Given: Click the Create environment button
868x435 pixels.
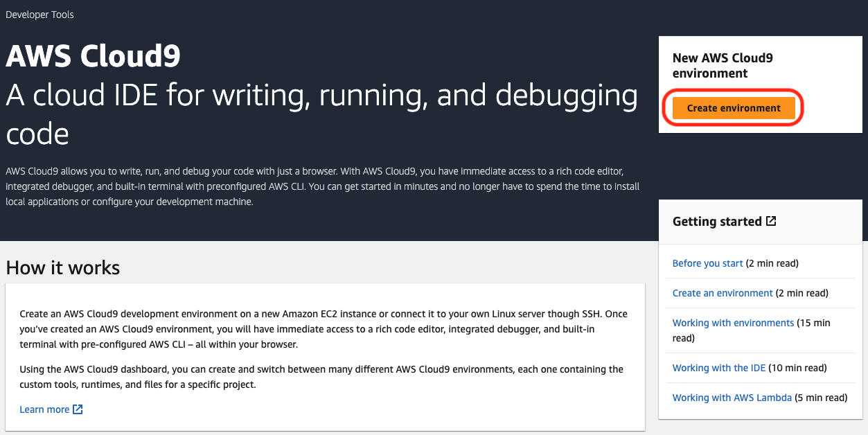Looking at the screenshot, I should [x=734, y=108].
